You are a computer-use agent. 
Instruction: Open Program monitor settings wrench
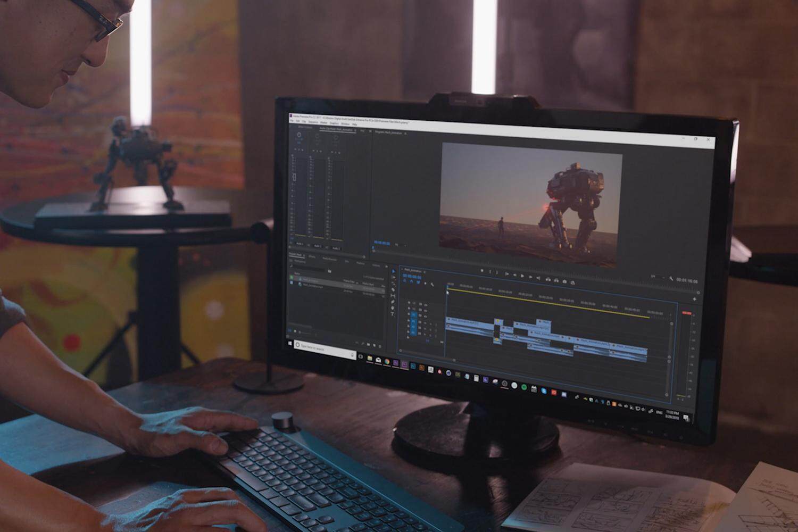(x=671, y=278)
